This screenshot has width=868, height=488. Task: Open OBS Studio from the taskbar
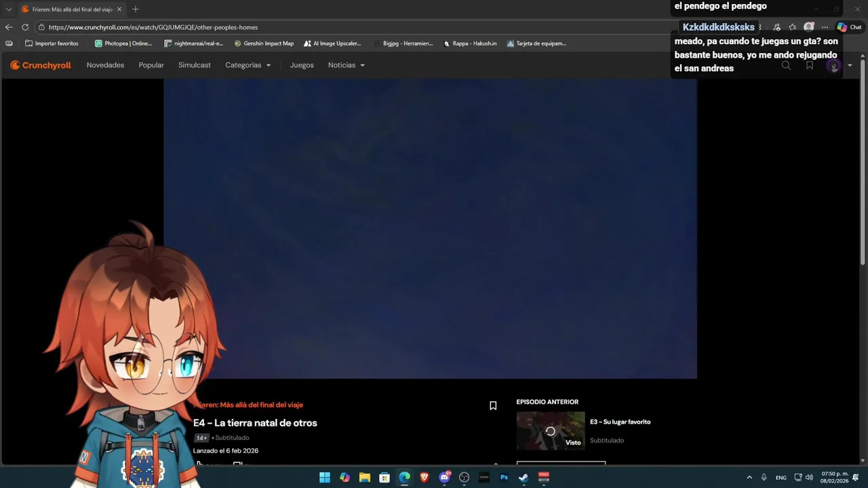464,477
